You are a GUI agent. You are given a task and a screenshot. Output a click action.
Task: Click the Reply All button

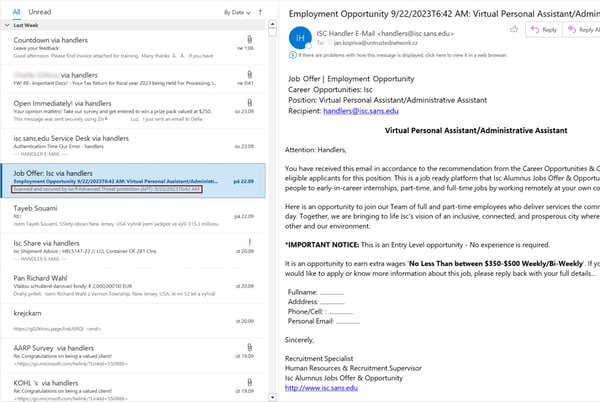click(582, 29)
